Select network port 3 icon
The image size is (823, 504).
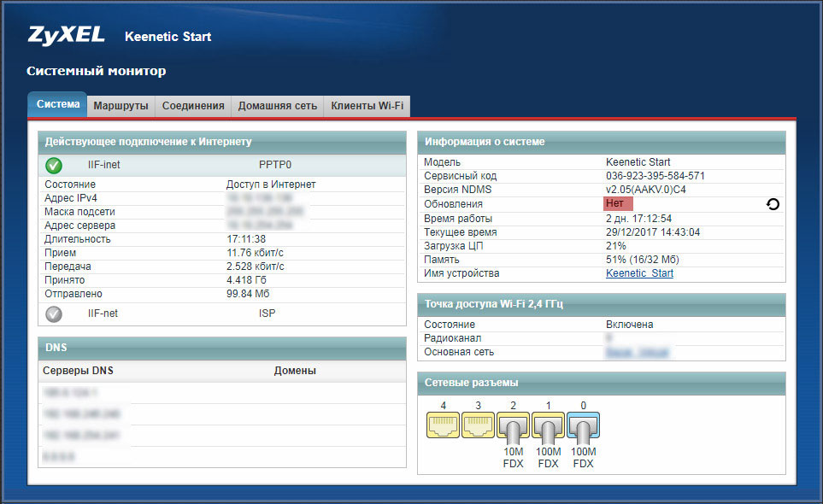pos(478,425)
